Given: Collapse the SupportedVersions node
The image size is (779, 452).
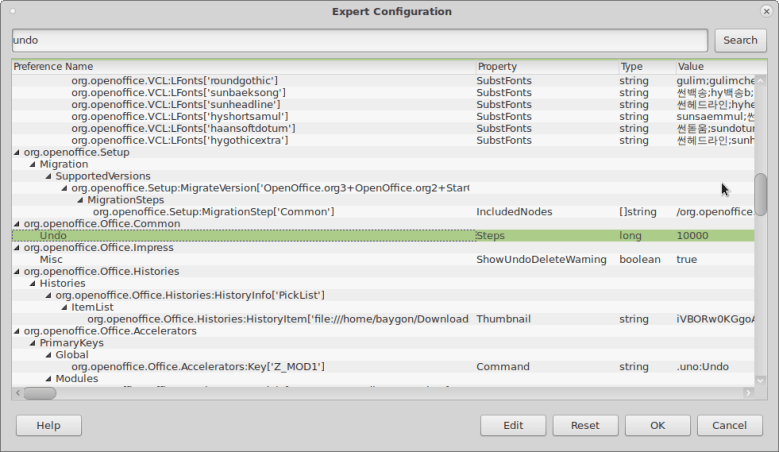Looking at the screenshot, I should (x=48, y=177).
